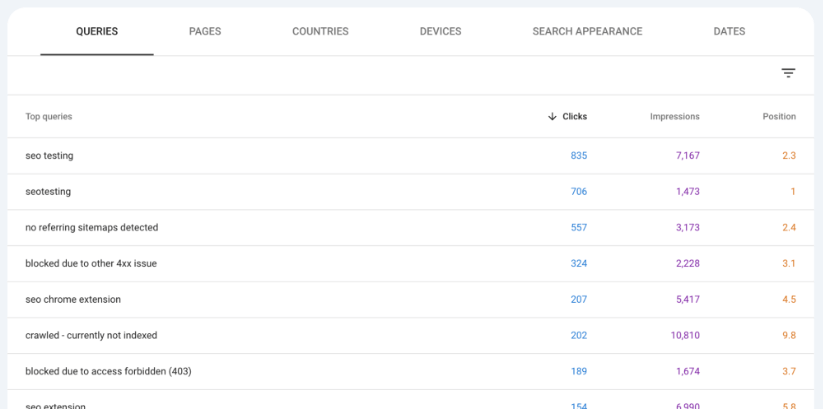Switch to the Pages tab
Viewport: 823px width, 409px height.
205,31
